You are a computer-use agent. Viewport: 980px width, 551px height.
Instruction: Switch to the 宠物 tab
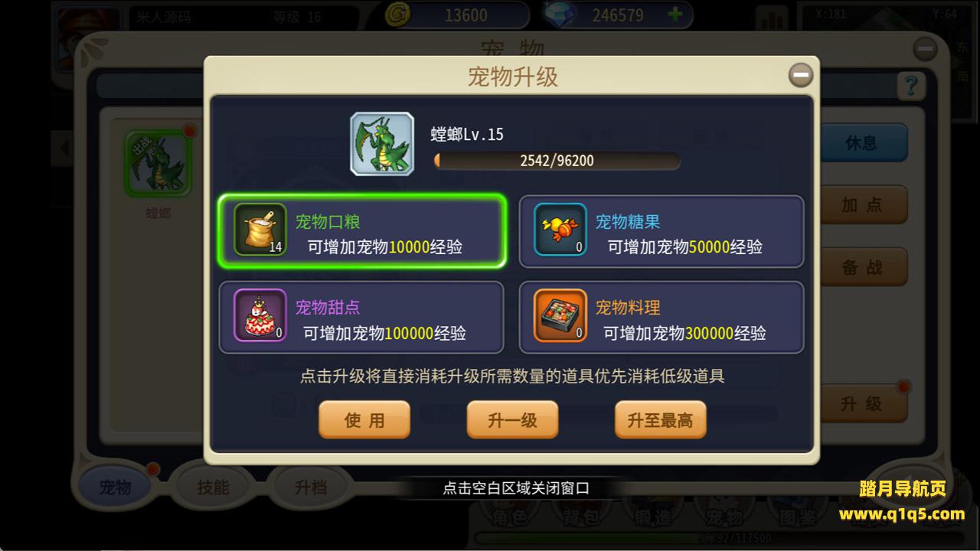click(116, 487)
